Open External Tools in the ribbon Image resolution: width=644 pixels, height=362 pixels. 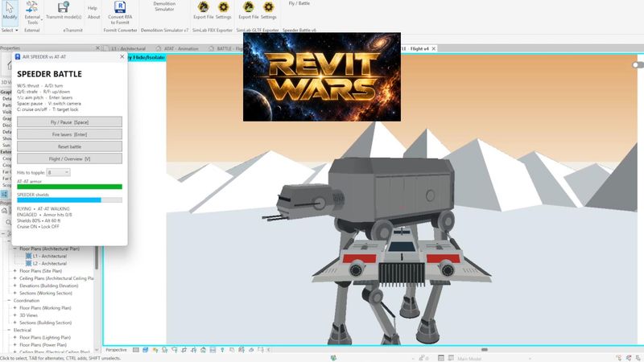[x=32, y=12]
